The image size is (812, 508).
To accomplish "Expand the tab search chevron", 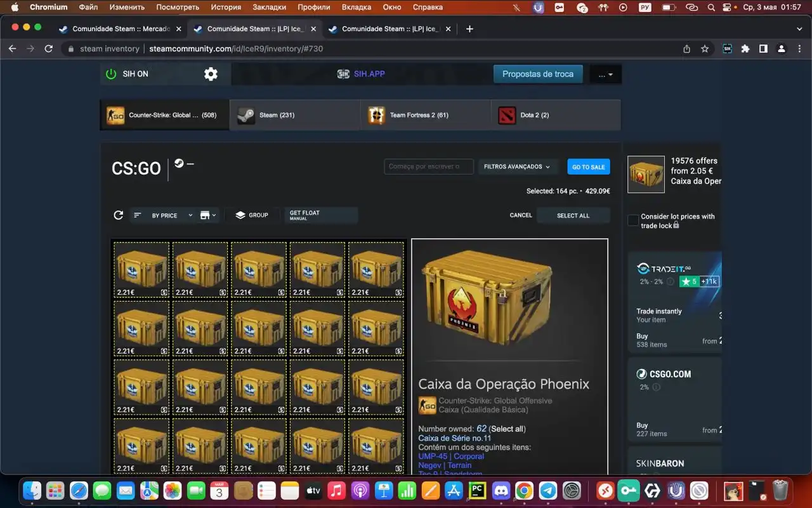I will (799, 29).
